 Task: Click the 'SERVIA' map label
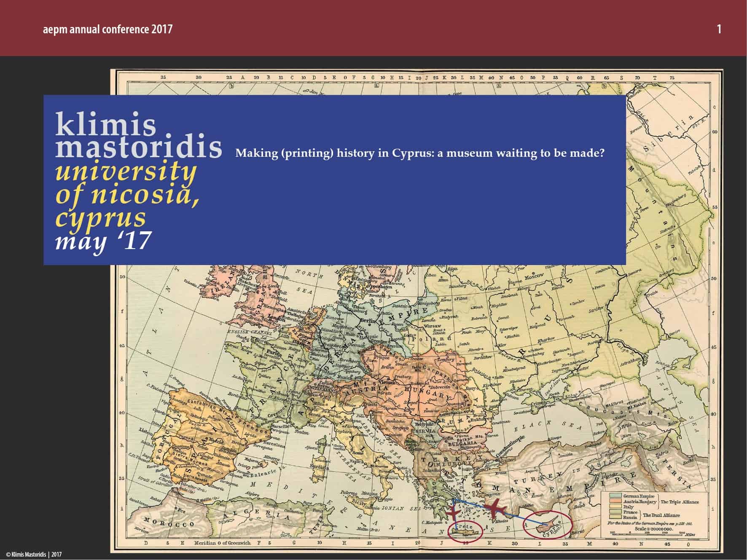426,431
